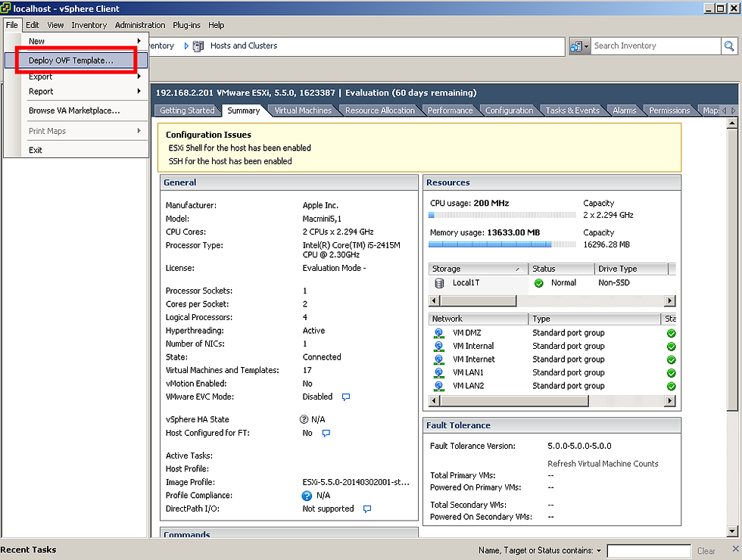Click Hosts and Clusters breadcrumb text
742x560 pixels.
(244, 46)
